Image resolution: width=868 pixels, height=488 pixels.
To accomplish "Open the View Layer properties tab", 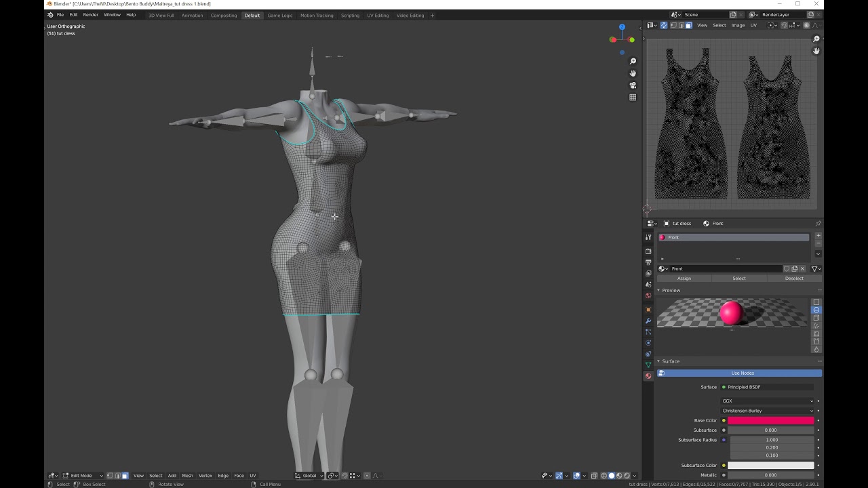I will (648, 273).
